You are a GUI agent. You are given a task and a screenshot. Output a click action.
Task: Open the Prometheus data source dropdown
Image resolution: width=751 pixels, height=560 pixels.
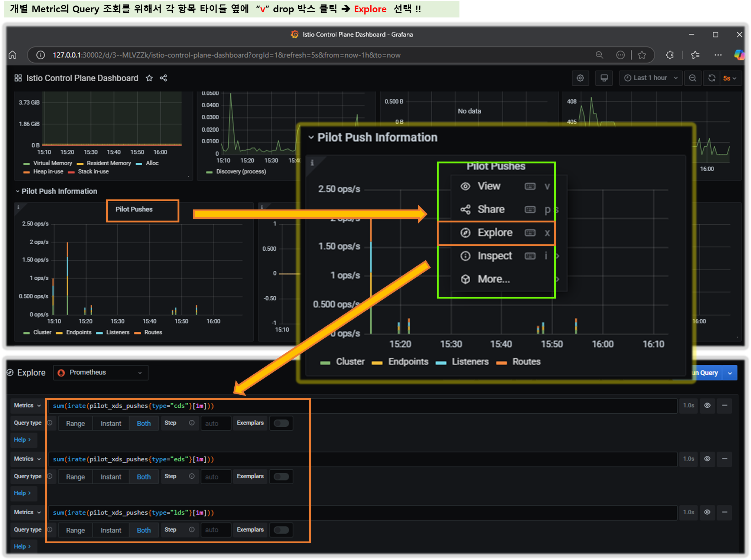[x=101, y=372]
